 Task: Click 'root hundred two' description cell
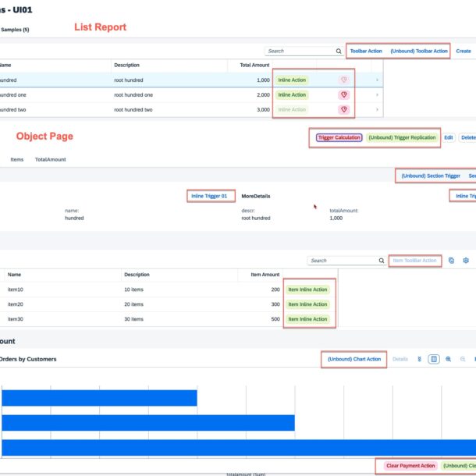click(133, 109)
